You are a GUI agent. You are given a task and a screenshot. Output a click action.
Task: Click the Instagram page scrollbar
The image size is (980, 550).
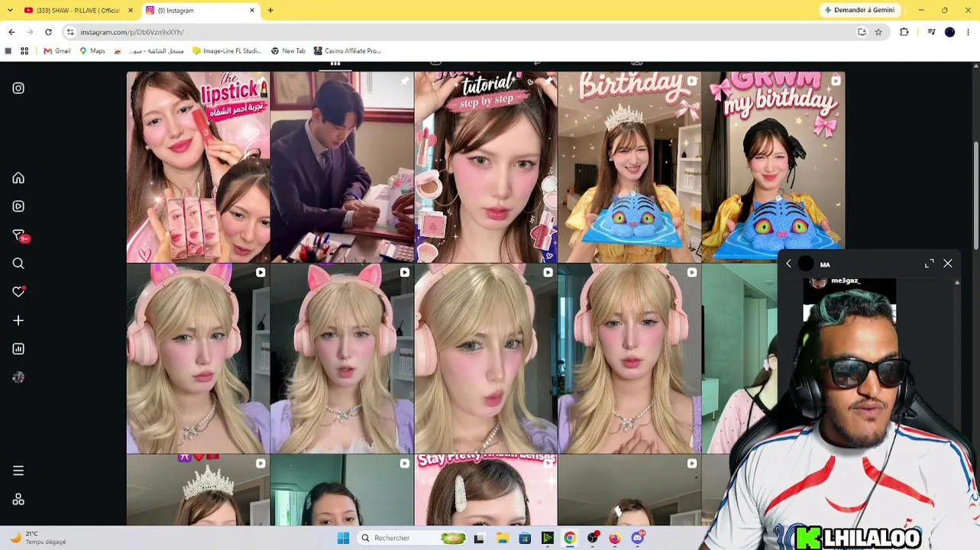pyautogui.click(x=975, y=195)
